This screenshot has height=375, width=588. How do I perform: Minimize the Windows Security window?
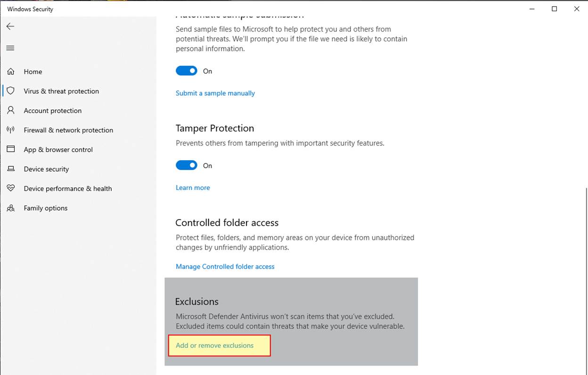point(532,9)
